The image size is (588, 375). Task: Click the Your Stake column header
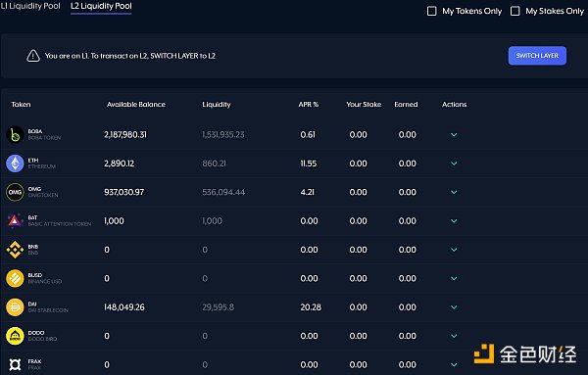(x=364, y=105)
